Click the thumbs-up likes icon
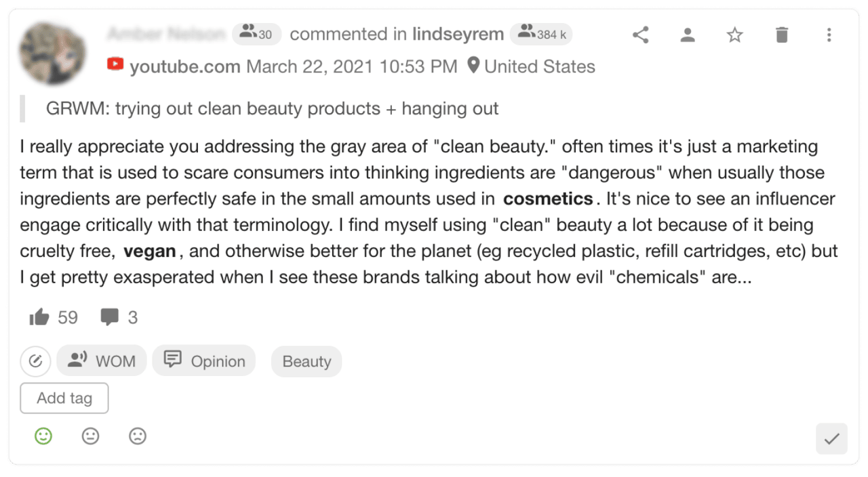Image resolution: width=868 pixels, height=477 pixels. coord(39,317)
